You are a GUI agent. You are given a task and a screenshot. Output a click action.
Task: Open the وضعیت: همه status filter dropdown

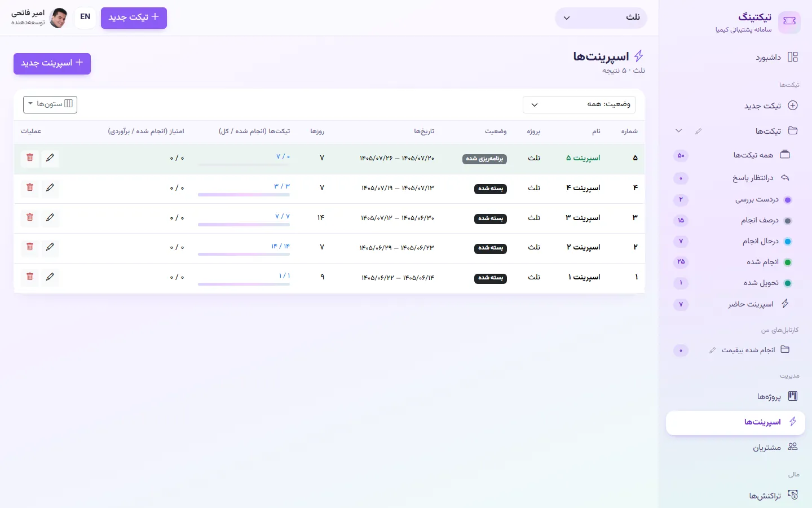[x=579, y=104]
